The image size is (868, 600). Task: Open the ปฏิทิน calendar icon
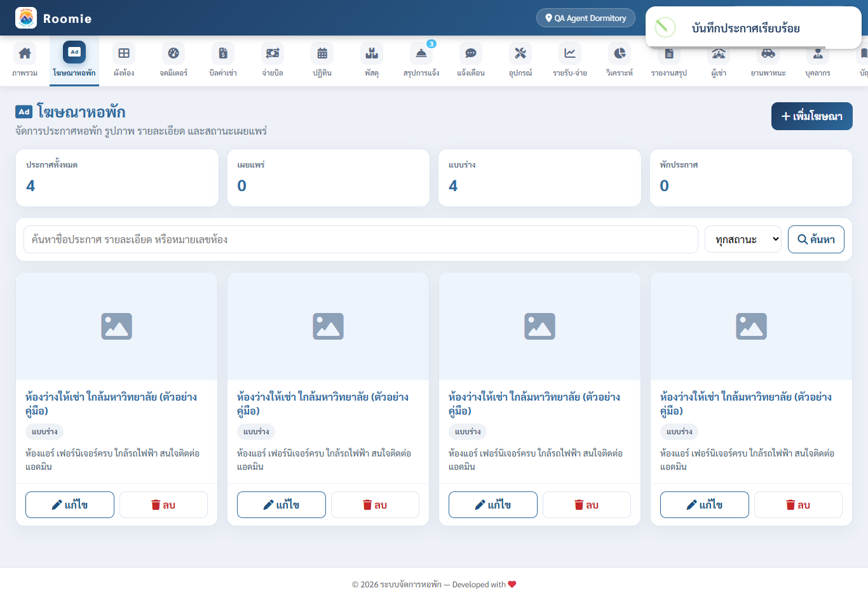point(322,53)
